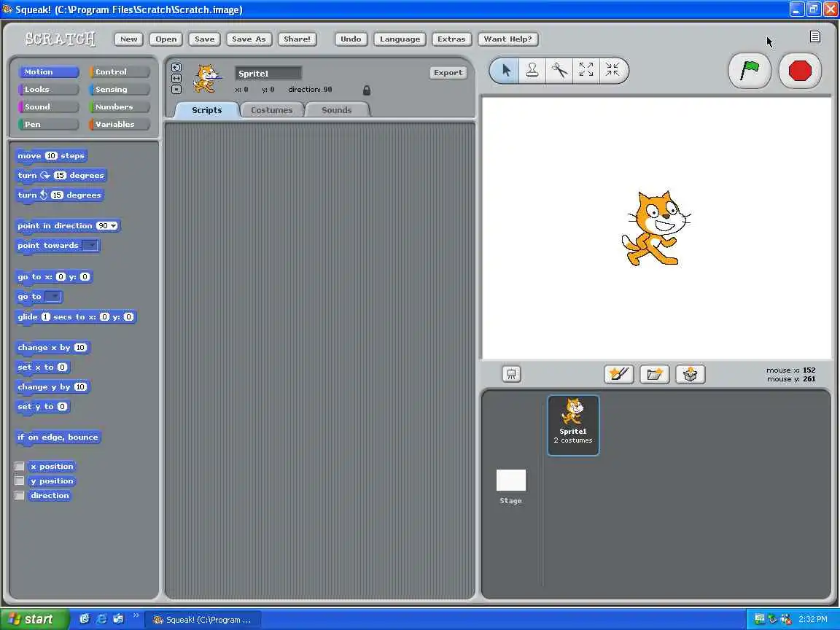Open the Extras menu button
The image size is (840, 630).
tap(451, 39)
